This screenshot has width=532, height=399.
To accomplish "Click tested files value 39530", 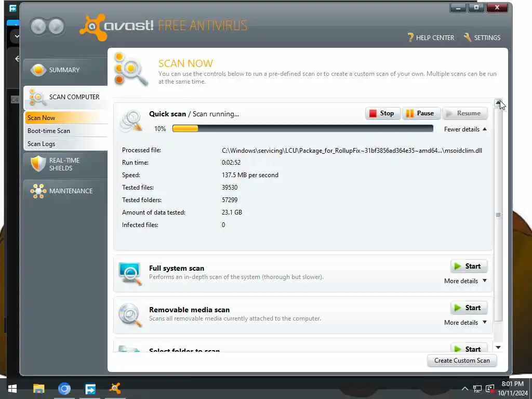I will coord(230,188).
